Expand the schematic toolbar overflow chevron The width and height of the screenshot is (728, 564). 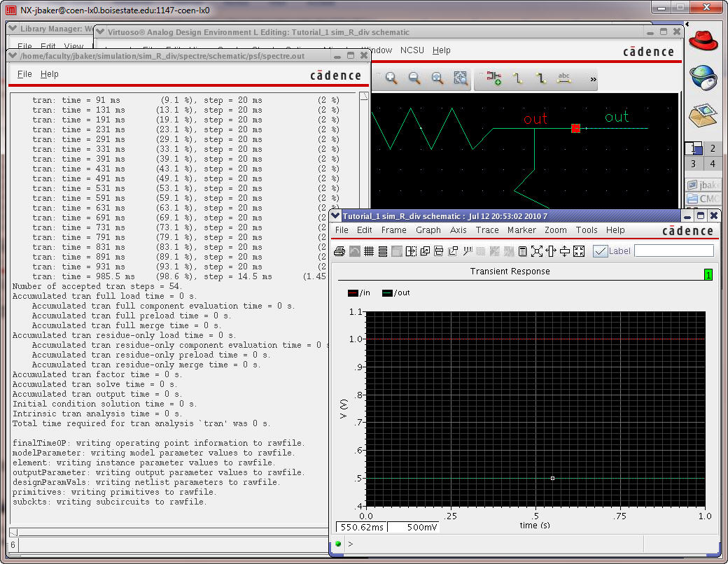(594, 79)
